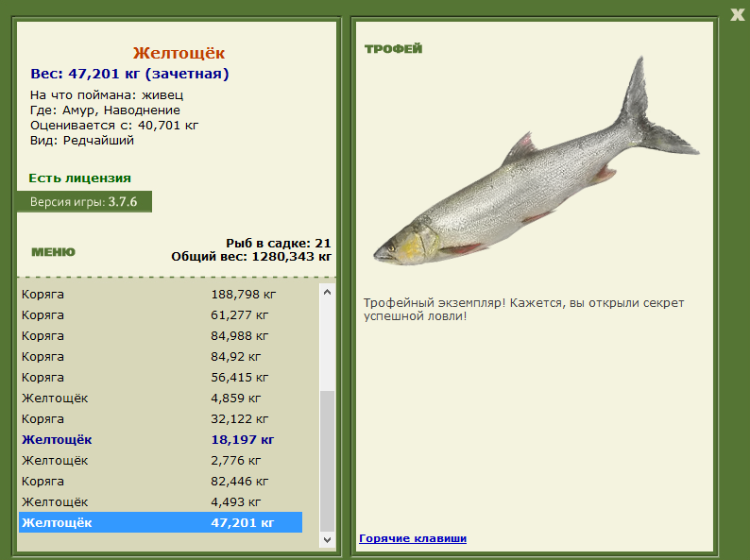Close the trophy window with the X

tap(738, 15)
